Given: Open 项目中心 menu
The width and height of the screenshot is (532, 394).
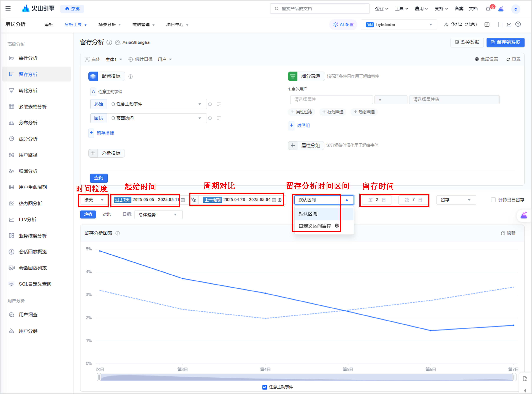Looking at the screenshot, I should point(177,25).
